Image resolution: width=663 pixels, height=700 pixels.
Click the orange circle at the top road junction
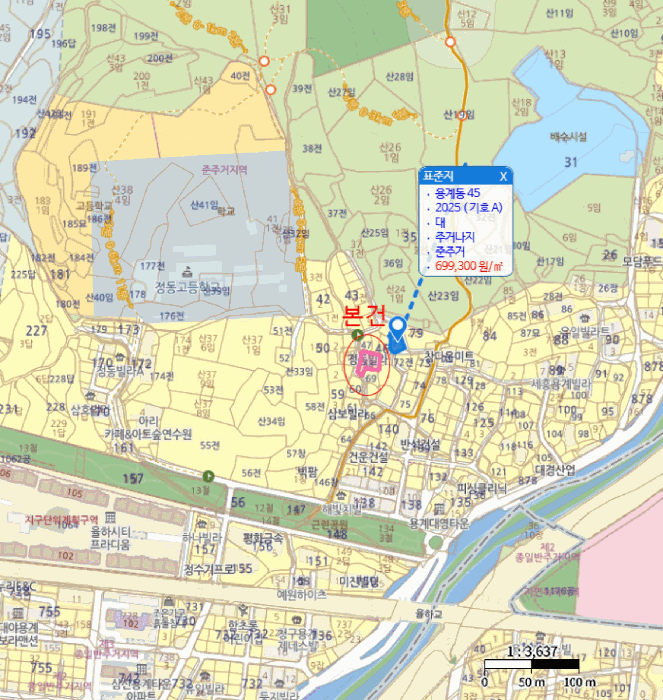pyautogui.click(x=451, y=42)
